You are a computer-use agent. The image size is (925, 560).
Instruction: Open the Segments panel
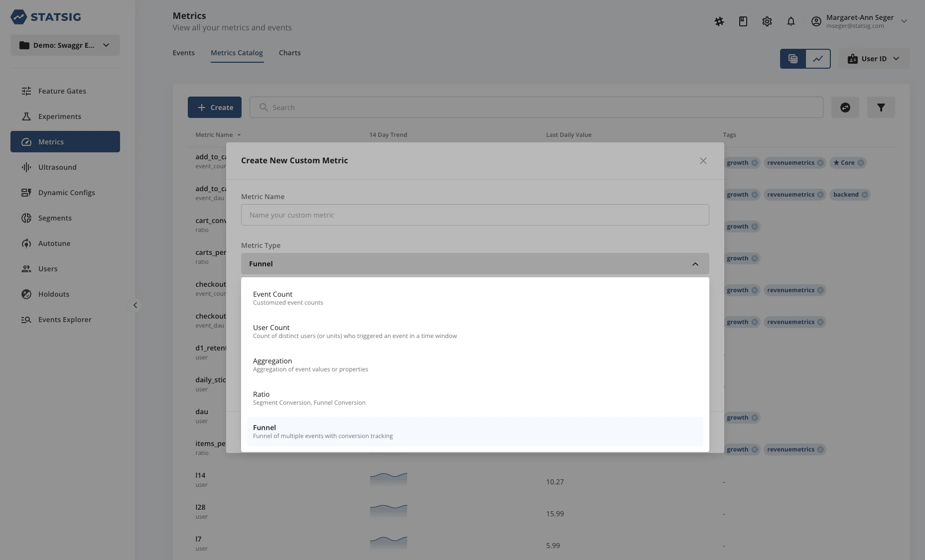55,218
